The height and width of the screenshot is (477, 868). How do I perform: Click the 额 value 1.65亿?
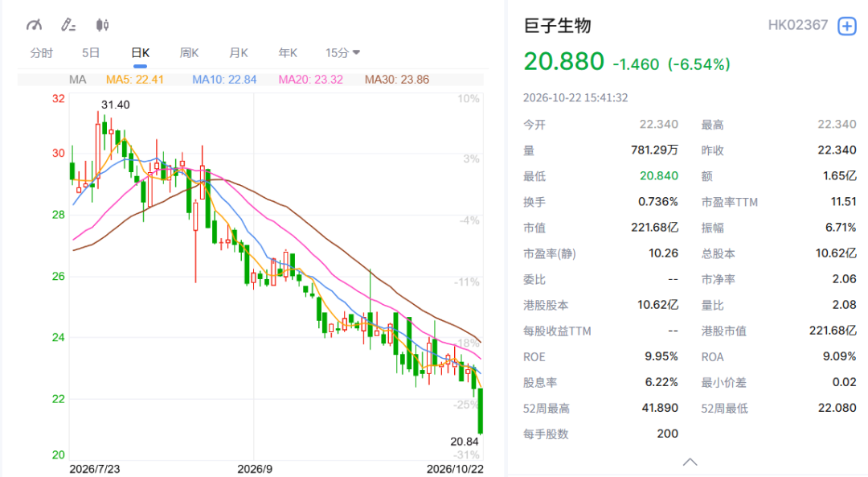(x=839, y=175)
